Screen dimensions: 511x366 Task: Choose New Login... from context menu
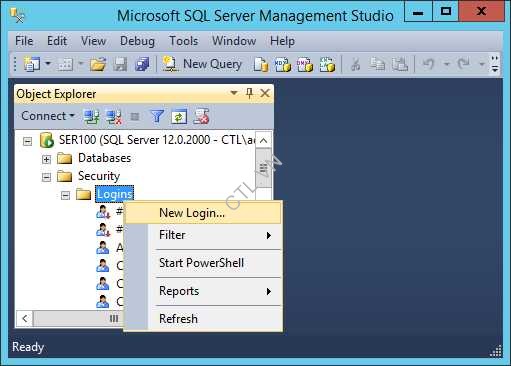click(x=203, y=213)
